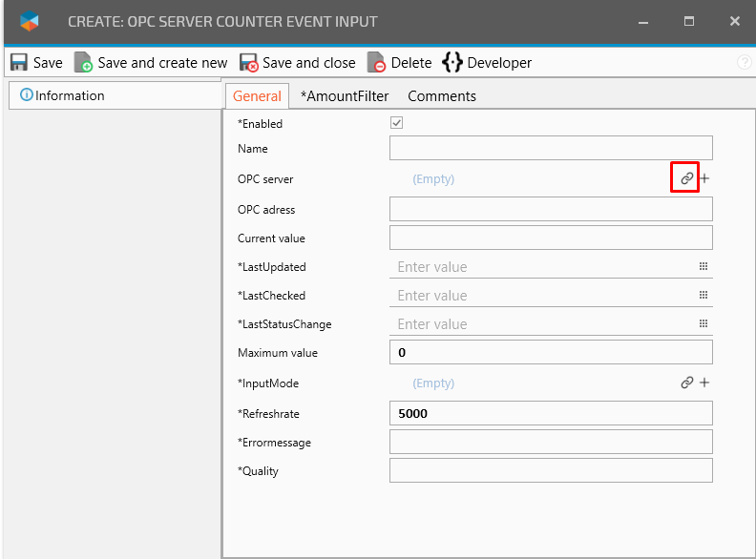The height and width of the screenshot is (559, 756).
Task: Open the LastChecked value picker
Action: (x=703, y=296)
